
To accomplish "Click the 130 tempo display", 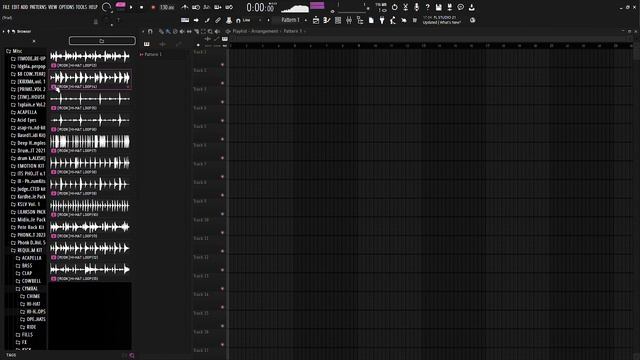I will click(167, 7).
